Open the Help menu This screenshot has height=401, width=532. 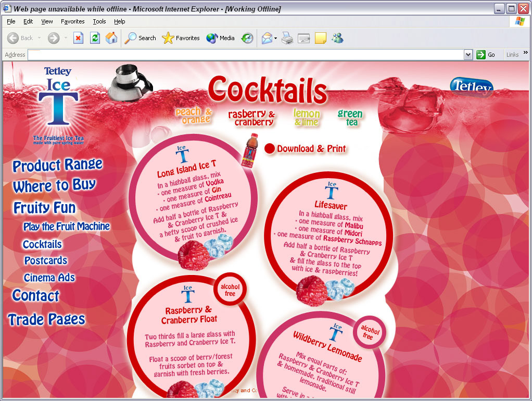pyautogui.click(x=119, y=21)
